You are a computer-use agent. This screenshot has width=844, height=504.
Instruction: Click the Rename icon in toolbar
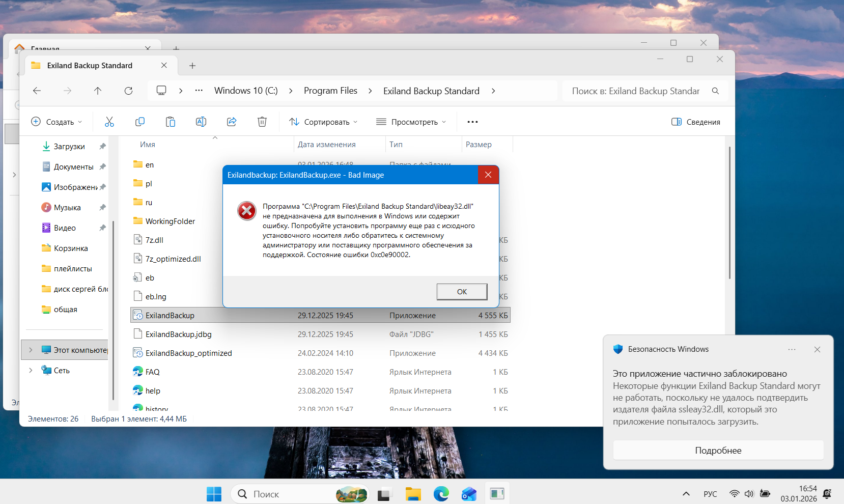pyautogui.click(x=201, y=122)
